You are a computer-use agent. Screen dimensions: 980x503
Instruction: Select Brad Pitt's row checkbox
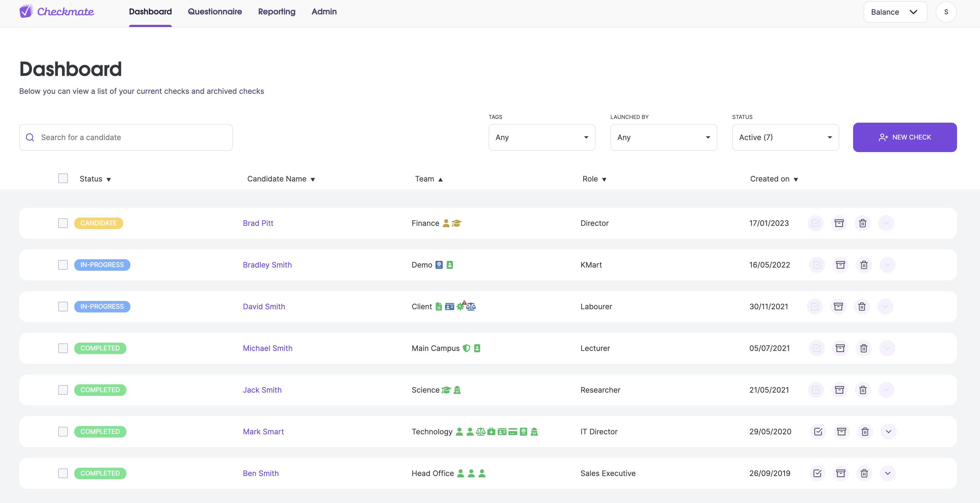coord(63,223)
